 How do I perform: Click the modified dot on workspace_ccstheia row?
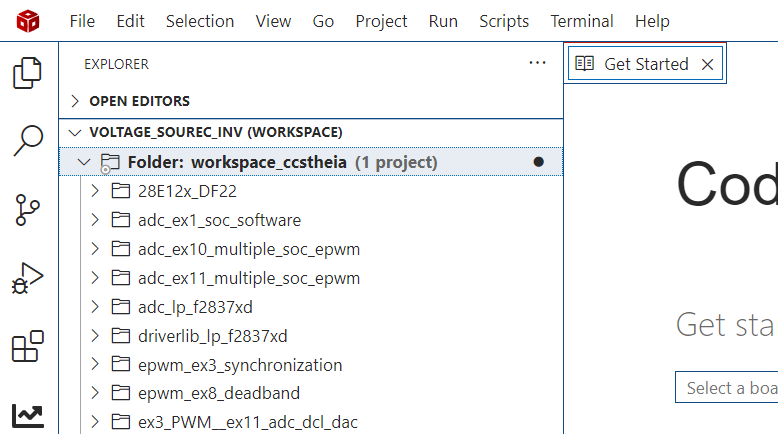pos(538,162)
